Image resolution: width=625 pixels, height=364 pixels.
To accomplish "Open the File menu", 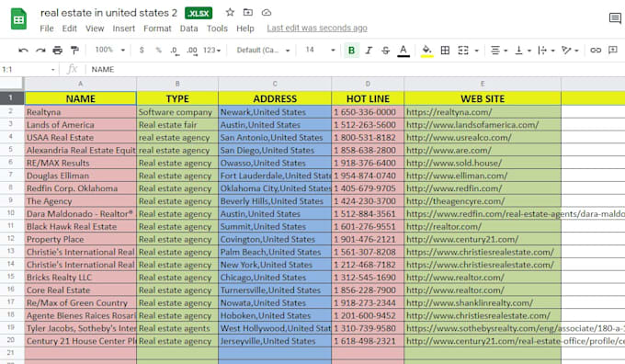I will click(47, 28).
